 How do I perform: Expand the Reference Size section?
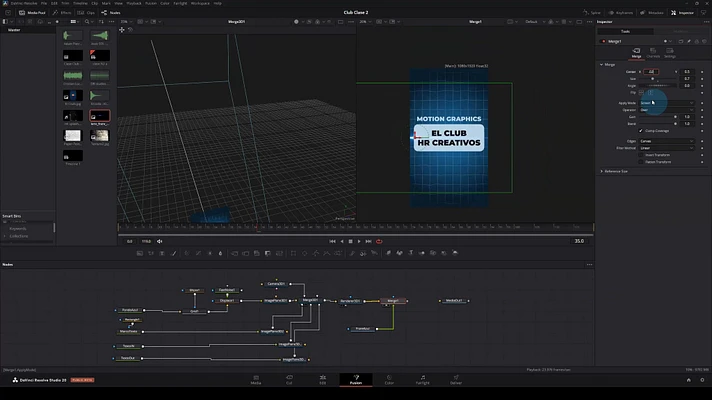pos(602,171)
